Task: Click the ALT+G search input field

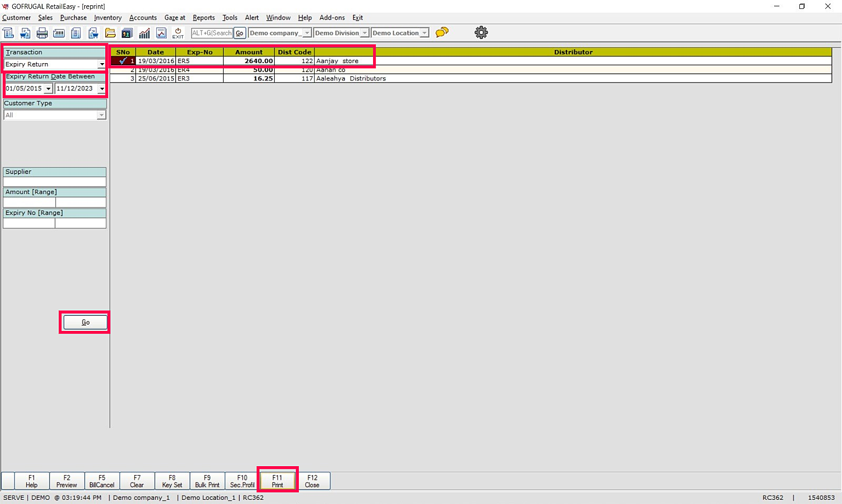Action: pyautogui.click(x=212, y=33)
